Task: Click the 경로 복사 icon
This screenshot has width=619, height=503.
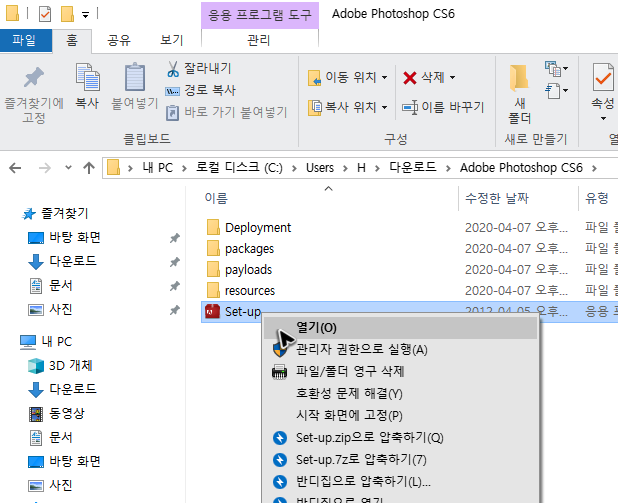Action: click(x=173, y=91)
